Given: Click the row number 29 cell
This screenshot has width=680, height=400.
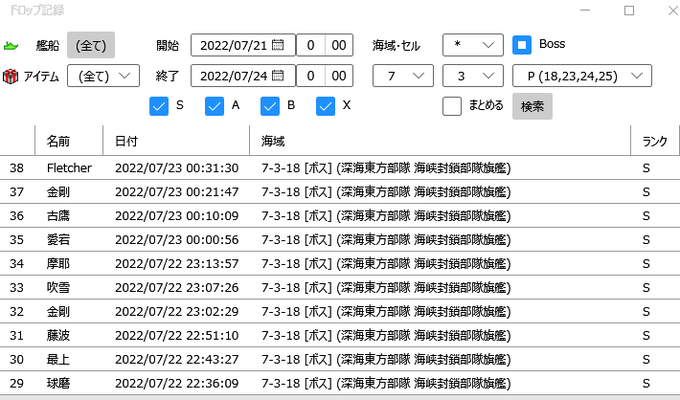Looking at the screenshot, I should coord(16,383).
